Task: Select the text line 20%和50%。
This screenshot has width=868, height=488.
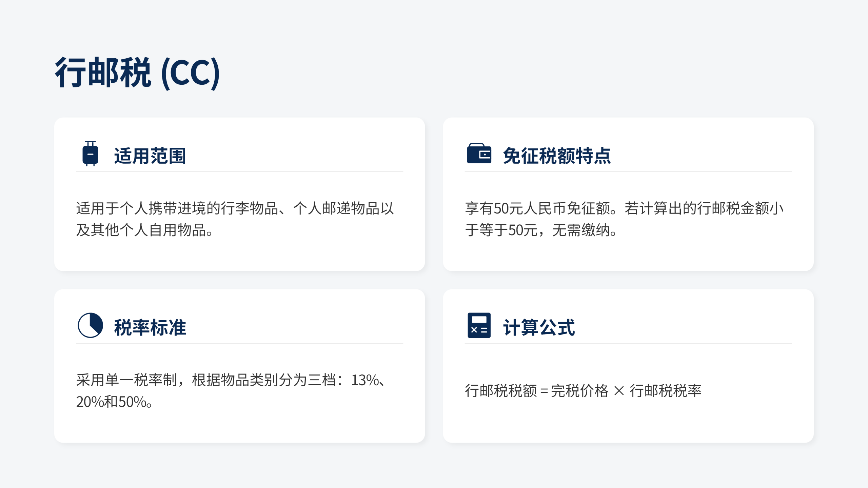Action: pos(114,402)
